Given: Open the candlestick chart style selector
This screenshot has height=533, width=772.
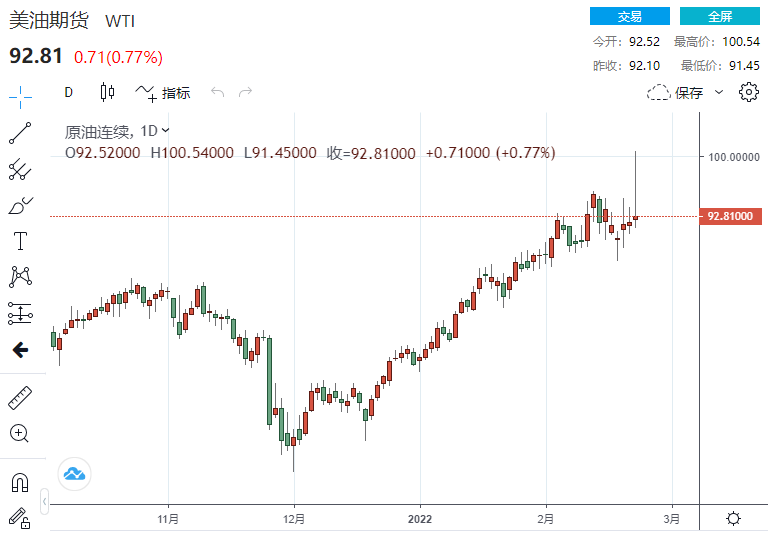Looking at the screenshot, I should coord(108,93).
